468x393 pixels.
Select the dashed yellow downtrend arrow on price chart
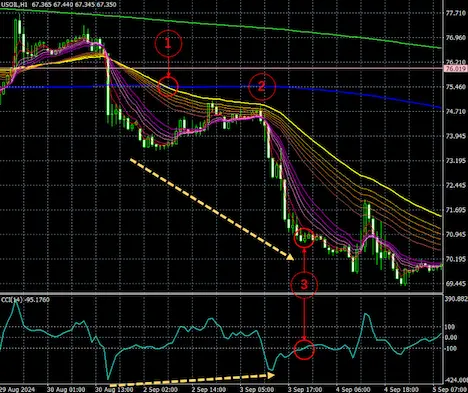click(212, 209)
